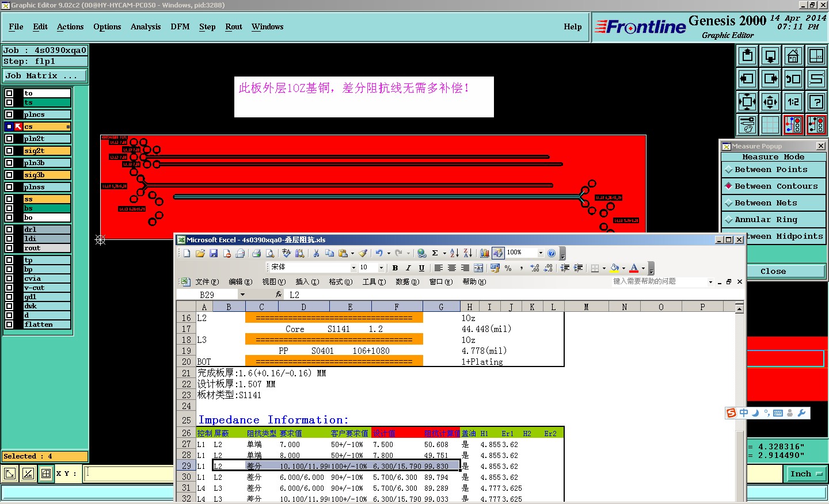Click the Job Matrix button
The image size is (829, 504).
tap(45, 76)
